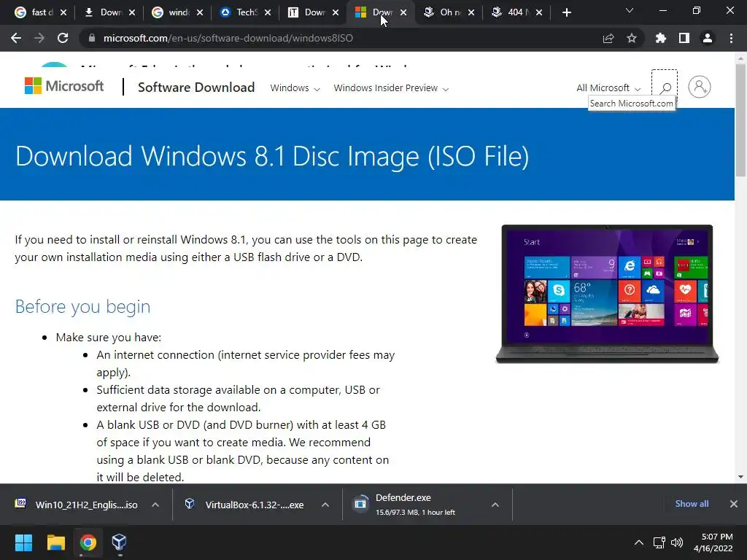Expand Win10_21H2 iso download options
Screen dimensions: 747x560
[155, 505]
